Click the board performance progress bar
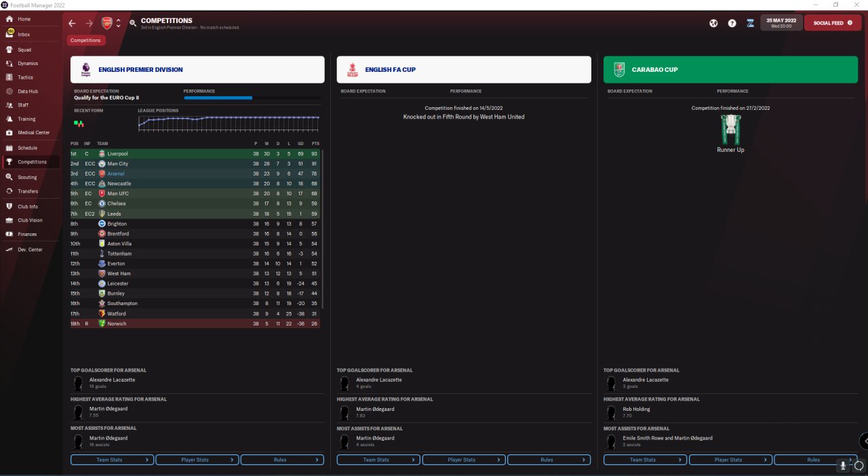The height and width of the screenshot is (476, 868). (x=251, y=98)
